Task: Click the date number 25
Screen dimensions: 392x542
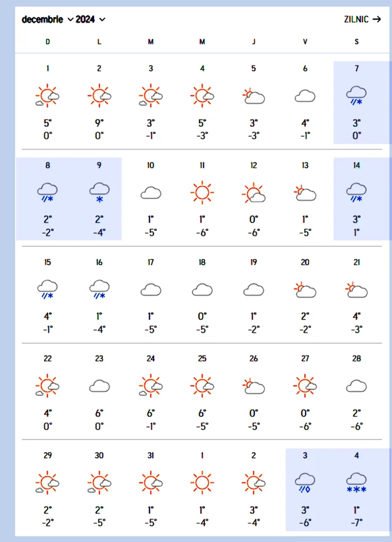Action: [x=202, y=359]
